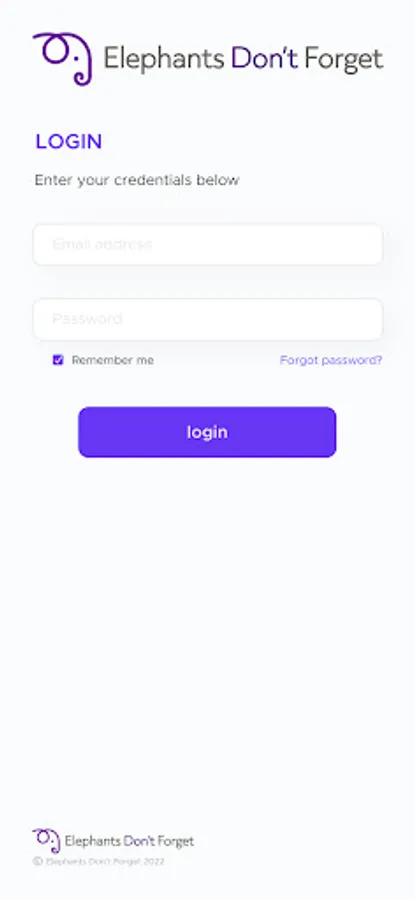The image size is (415, 900).
Task: Open the Forgot password? link
Action: coord(331,360)
